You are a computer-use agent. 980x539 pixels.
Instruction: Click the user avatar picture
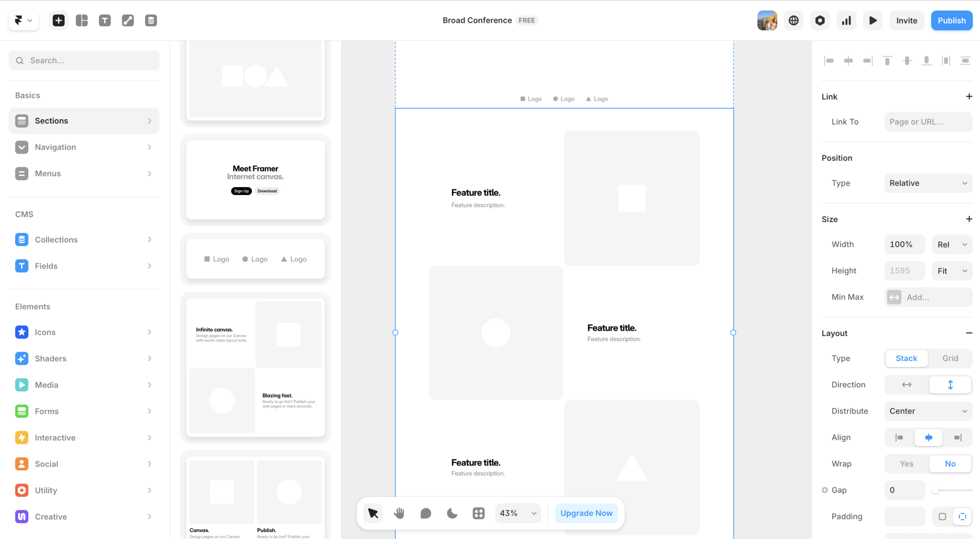[x=767, y=20]
